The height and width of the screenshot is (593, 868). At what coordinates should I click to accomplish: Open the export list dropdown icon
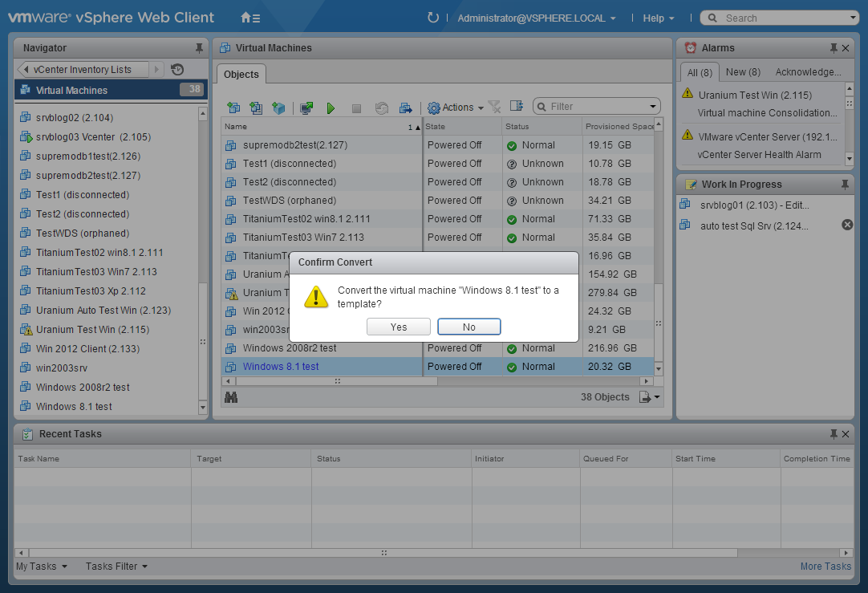click(649, 397)
